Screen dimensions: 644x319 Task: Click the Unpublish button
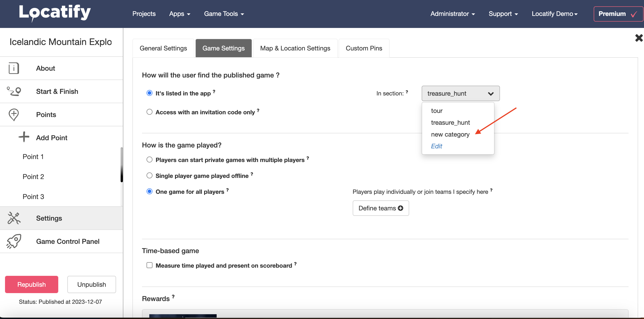(x=91, y=284)
